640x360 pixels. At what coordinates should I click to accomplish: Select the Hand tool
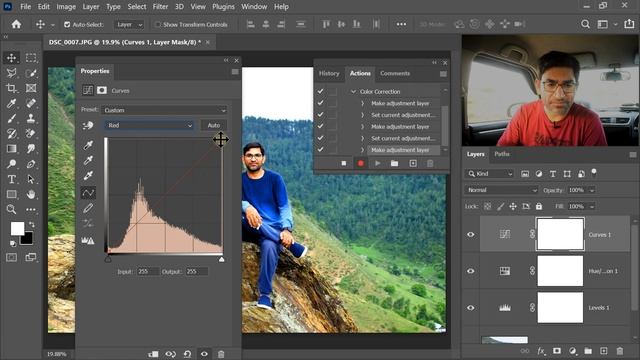point(31,194)
